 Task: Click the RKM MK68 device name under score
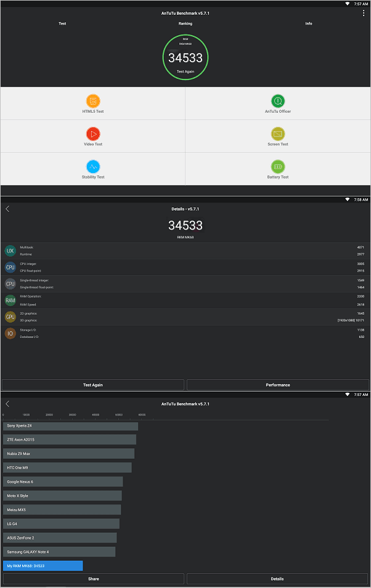[x=185, y=238]
